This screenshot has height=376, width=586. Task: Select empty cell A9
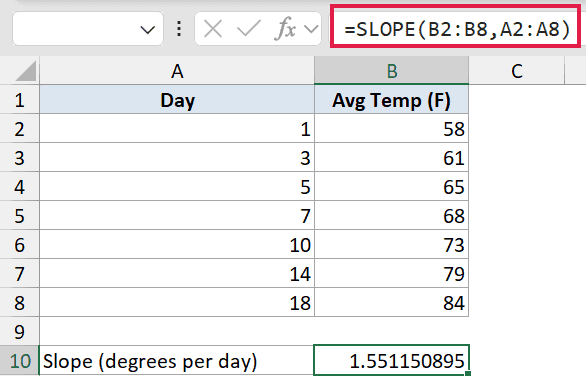pyautogui.click(x=177, y=332)
